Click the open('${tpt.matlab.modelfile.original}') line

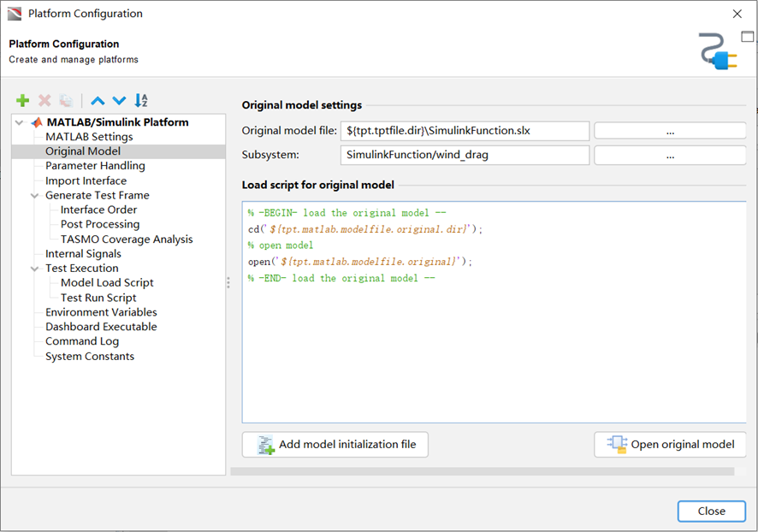359,262
